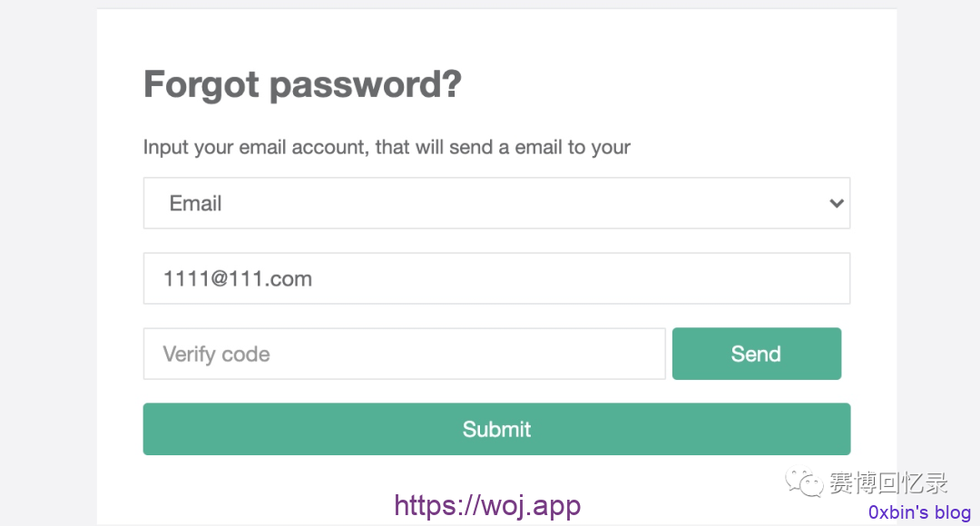980x526 pixels.
Task: Click the 赛博回忆录 watermark text
Action: [888, 482]
